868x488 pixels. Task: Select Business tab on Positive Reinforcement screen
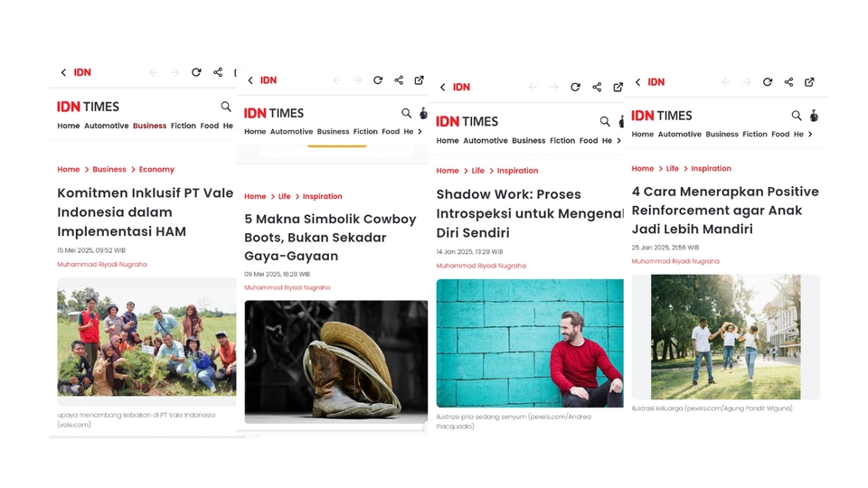point(722,135)
